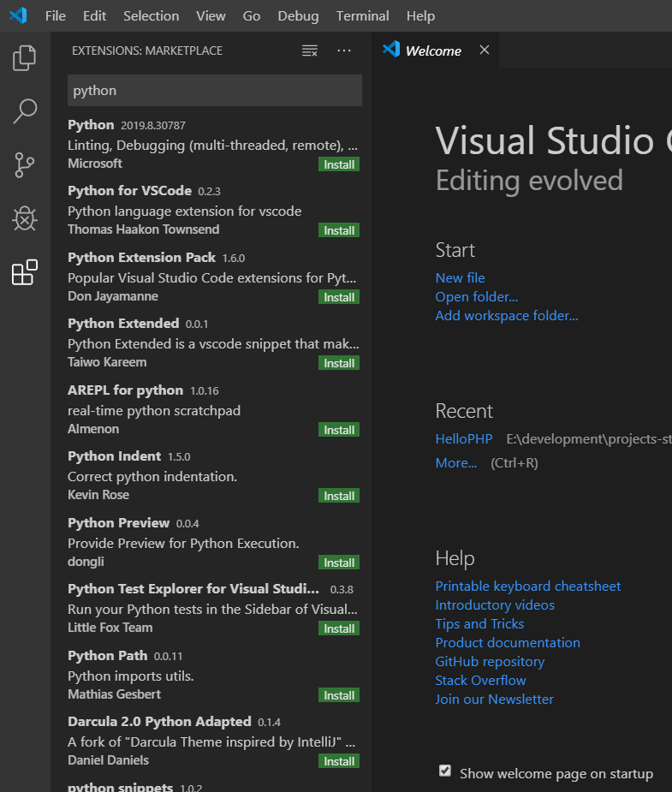
Task: Install the Microsoft Python extension
Action: [339, 164]
